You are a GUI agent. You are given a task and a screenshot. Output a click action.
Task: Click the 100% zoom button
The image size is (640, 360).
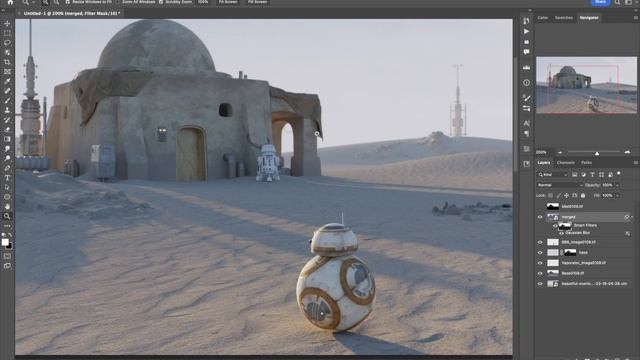pos(203,2)
